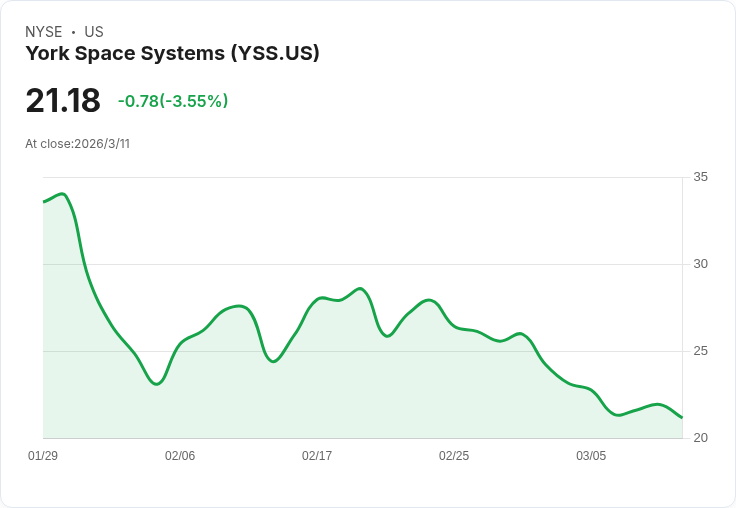The height and width of the screenshot is (508, 736).
Task: Click the leftmost start of the price line
Action: point(44,202)
